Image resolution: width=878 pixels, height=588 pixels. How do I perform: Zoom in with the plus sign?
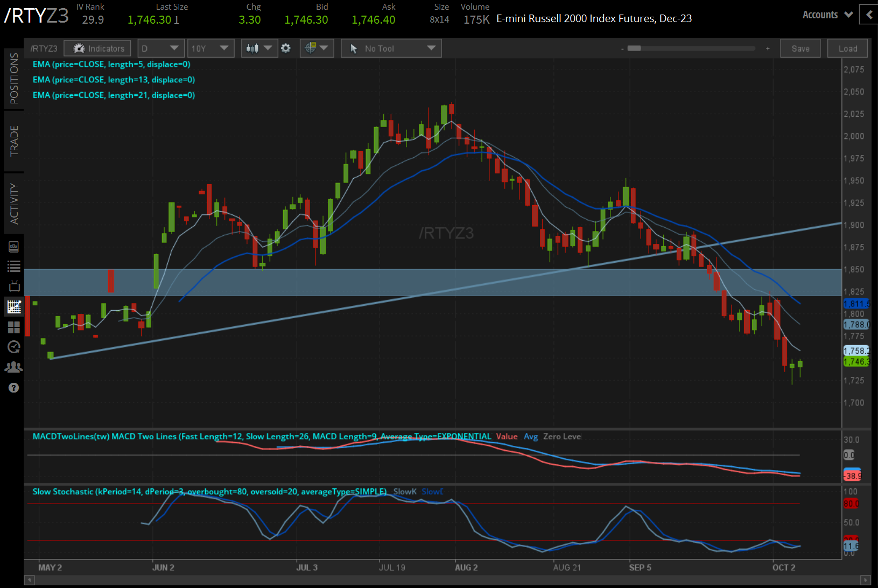[x=768, y=49]
